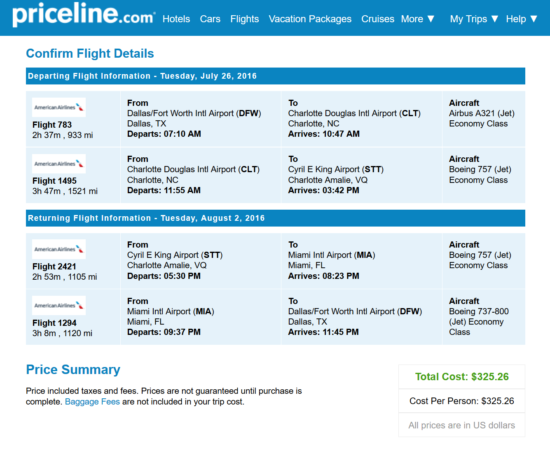This screenshot has width=550, height=449.
Task: Open the Cars navigation item
Action: coord(210,19)
